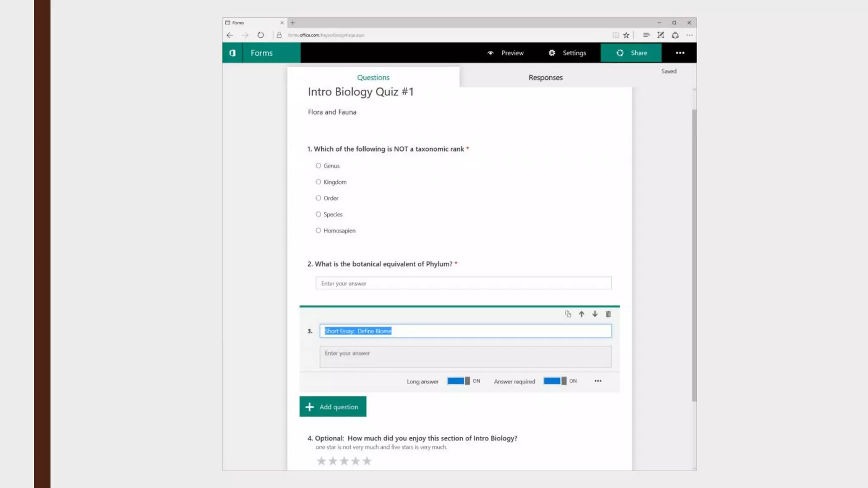This screenshot has width=868, height=488.
Task: Toggle the Answer required switch
Action: tap(555, 381)
